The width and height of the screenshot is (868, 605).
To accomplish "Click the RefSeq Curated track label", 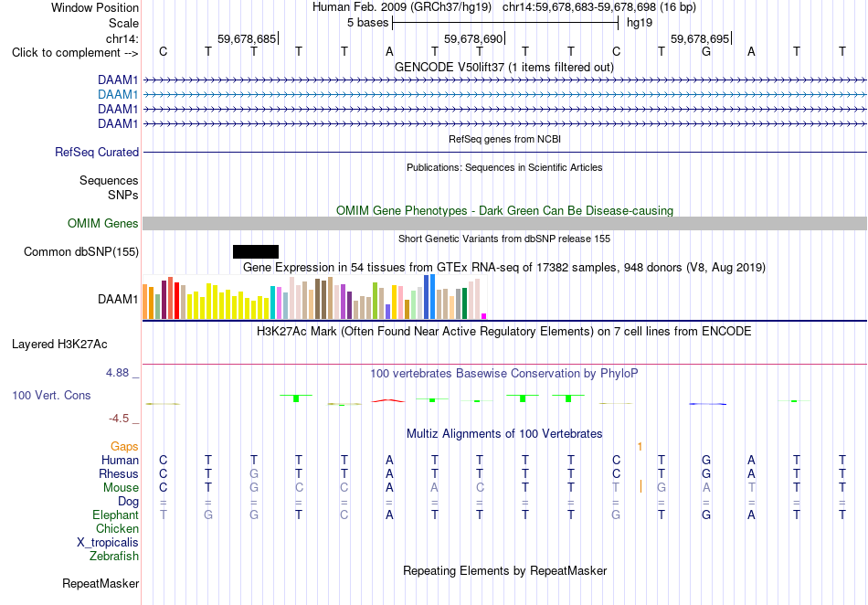I will click(x=96, y=153).
